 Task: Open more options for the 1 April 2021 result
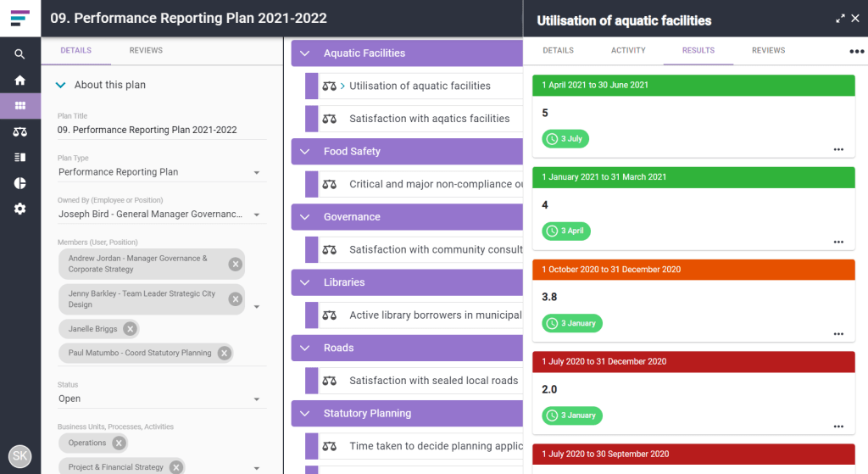[838, 149]
